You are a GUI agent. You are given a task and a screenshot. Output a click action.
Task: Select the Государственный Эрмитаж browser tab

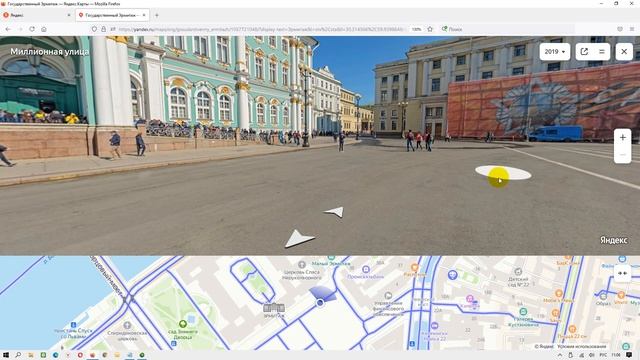[x=112, y=15]
